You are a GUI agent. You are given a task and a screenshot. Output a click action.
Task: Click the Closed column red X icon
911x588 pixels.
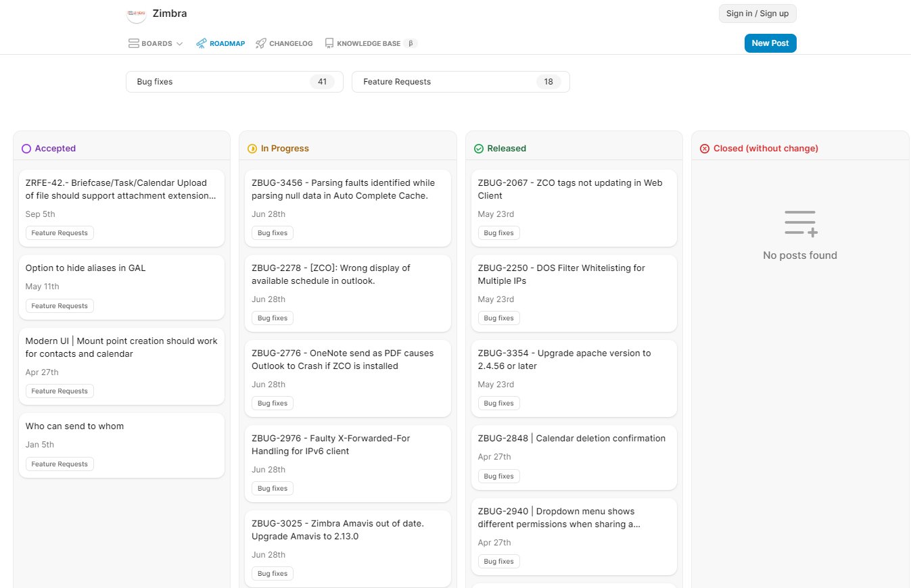coord(704,148)
